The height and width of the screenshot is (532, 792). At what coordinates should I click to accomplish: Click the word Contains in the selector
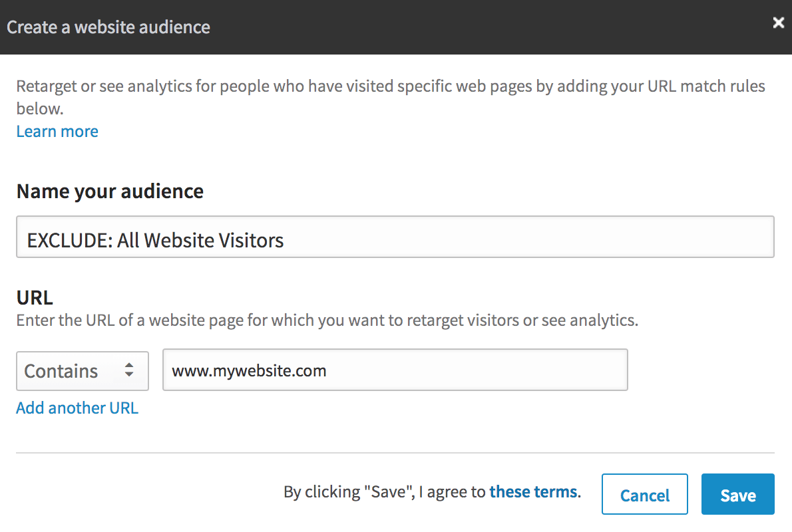(x=61, y=370)
